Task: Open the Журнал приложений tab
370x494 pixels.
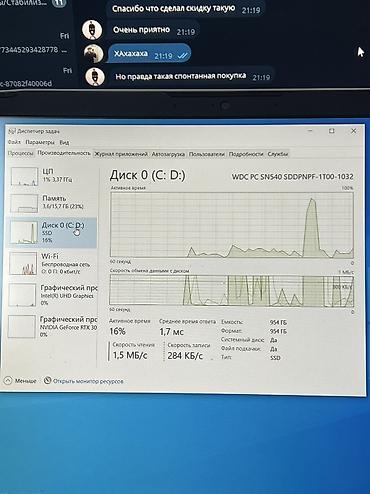Action: tap(121, 154)
